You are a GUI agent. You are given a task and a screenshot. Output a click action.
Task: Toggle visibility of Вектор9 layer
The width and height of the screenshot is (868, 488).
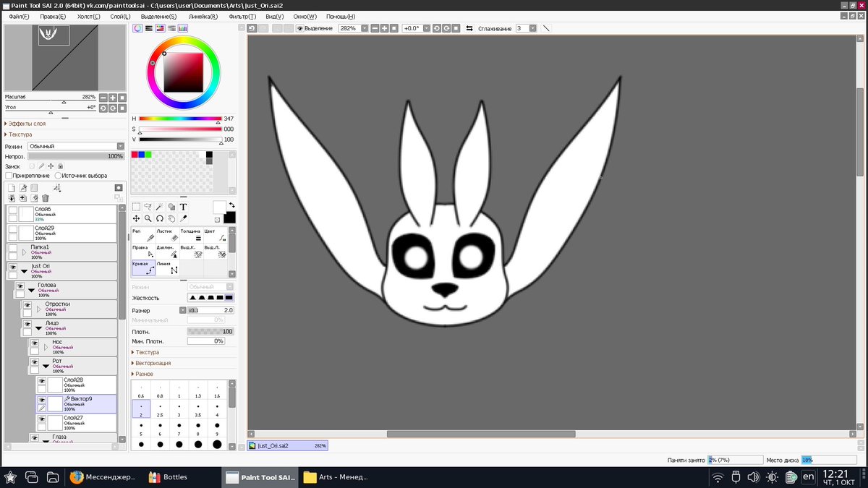[42, 399]
